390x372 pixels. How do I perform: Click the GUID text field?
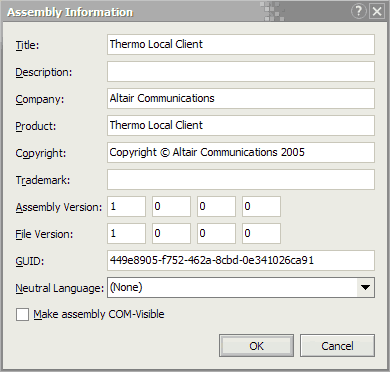pos(241,261)
